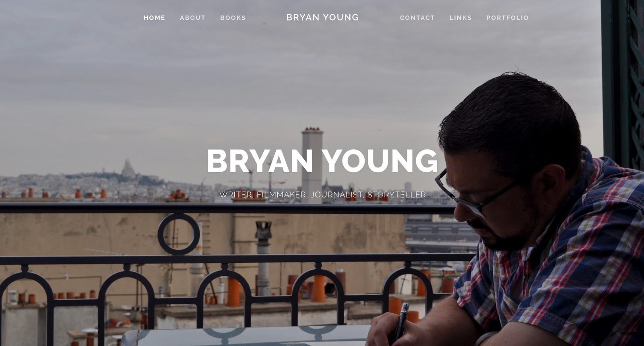Visit the Portfolio section
Viewport: 644px width, 346px height.
tap(508, 18)
